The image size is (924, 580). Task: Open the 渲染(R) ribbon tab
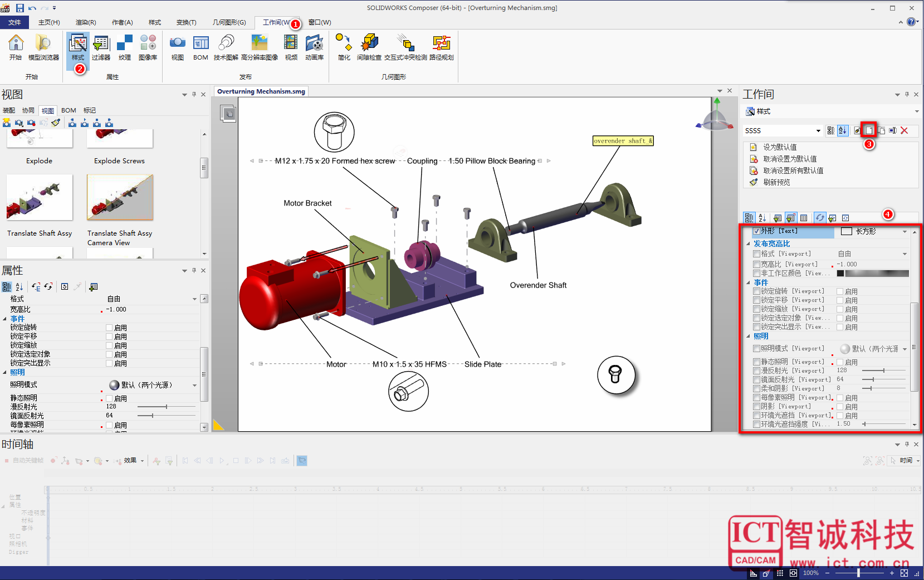click(86, 22)
